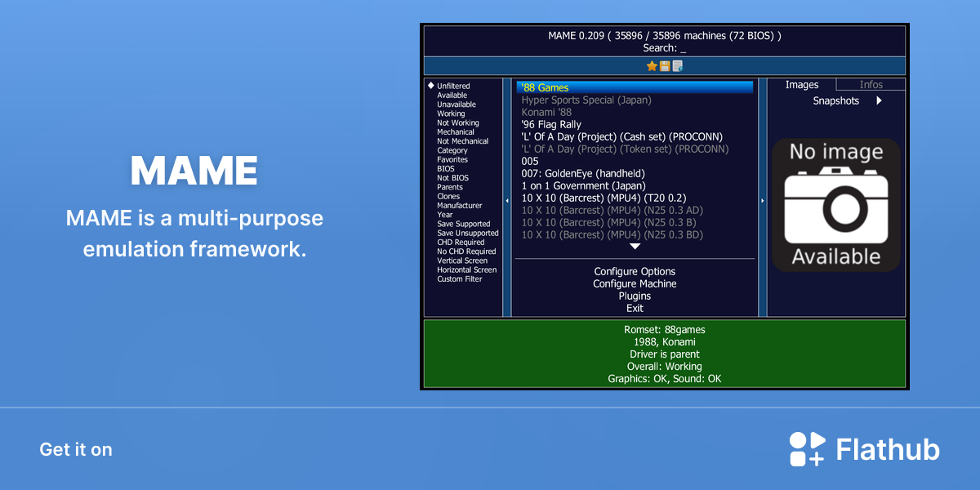Click the favorites star icon
The image size is (980, 490).
point(652,66)
